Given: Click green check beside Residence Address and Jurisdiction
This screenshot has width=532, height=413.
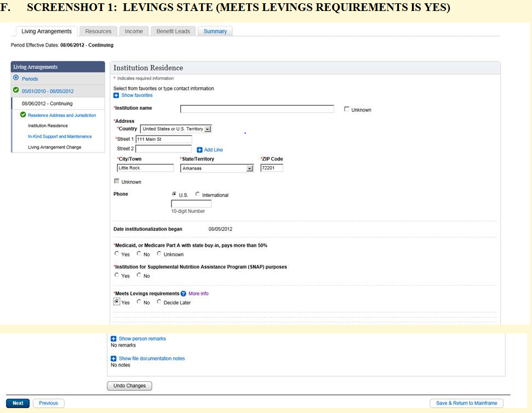Looking at the screenshot, I should 23,115.
